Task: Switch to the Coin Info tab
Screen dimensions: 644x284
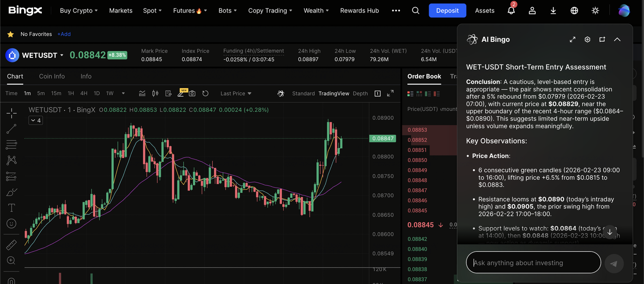Action: point(52,76)
